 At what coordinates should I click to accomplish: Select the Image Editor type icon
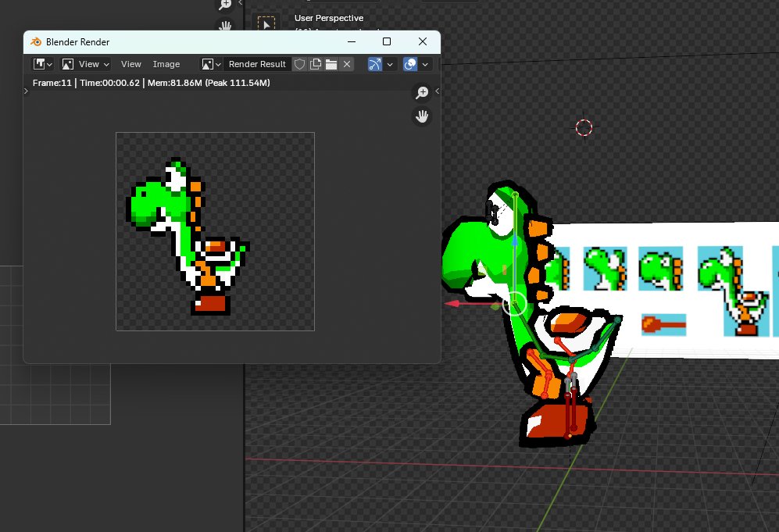[x=38, y=63]
